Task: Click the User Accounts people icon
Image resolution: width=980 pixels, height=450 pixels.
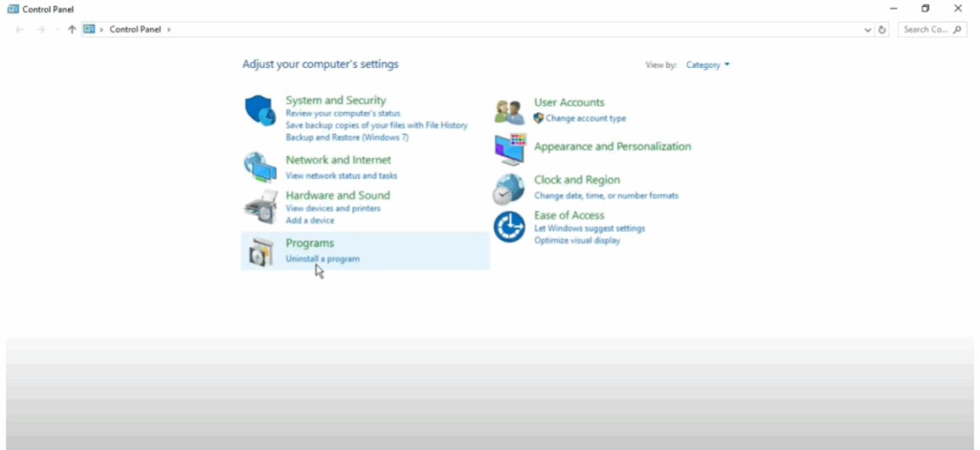Action: click(x=509, y=111)
